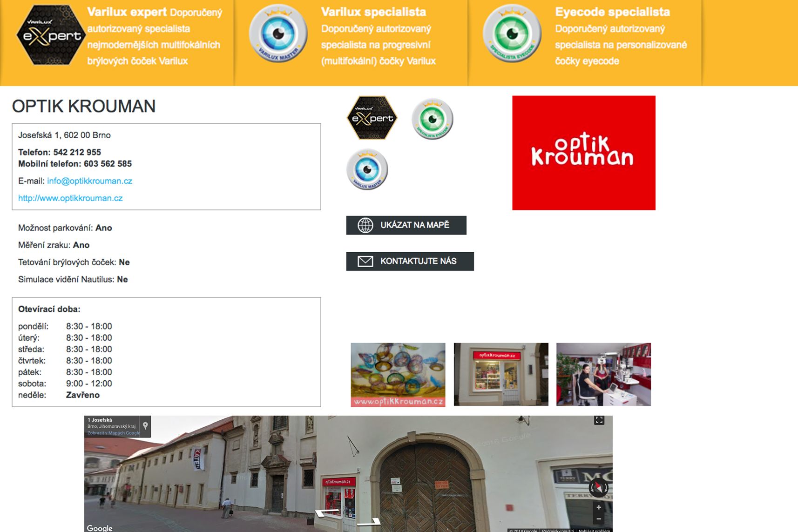798x532 pixels.
Task: Click the Tetování brýlových čoček: Ne line
Action: [74, 263]
